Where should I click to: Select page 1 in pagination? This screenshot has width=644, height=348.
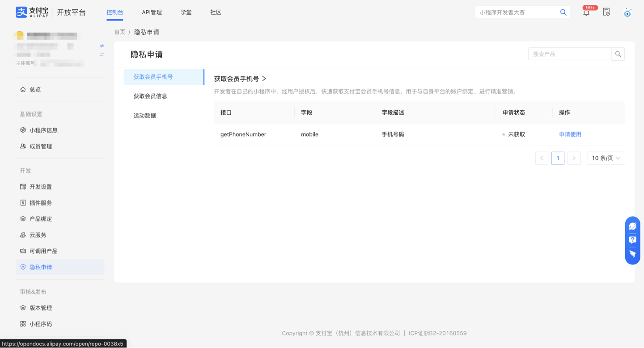[558, 158]
